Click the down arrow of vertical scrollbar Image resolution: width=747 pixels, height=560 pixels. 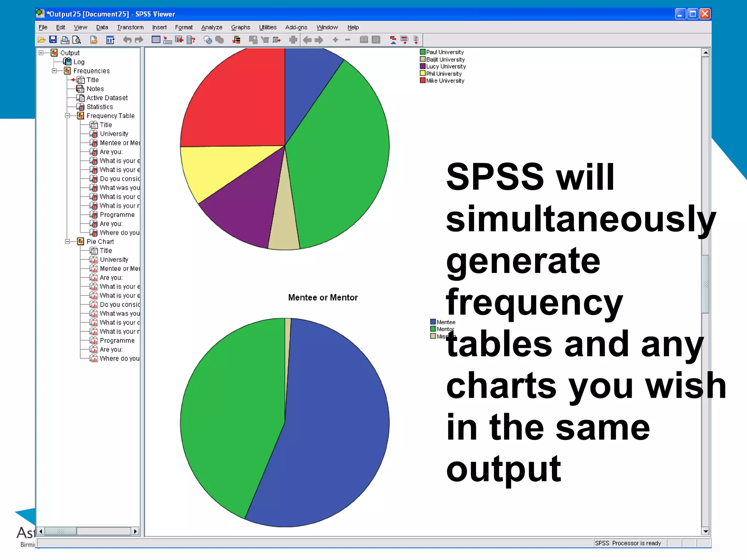[x=705, y=532]
